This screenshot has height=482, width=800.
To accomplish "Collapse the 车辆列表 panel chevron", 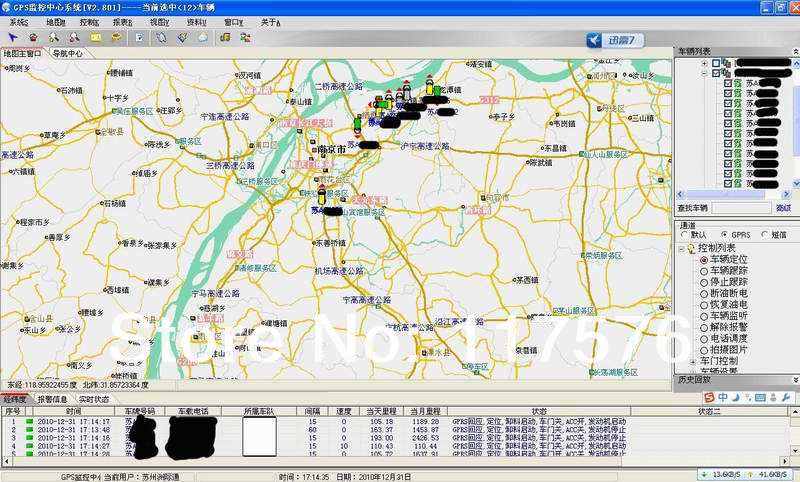I will click(x=795, y=52).
